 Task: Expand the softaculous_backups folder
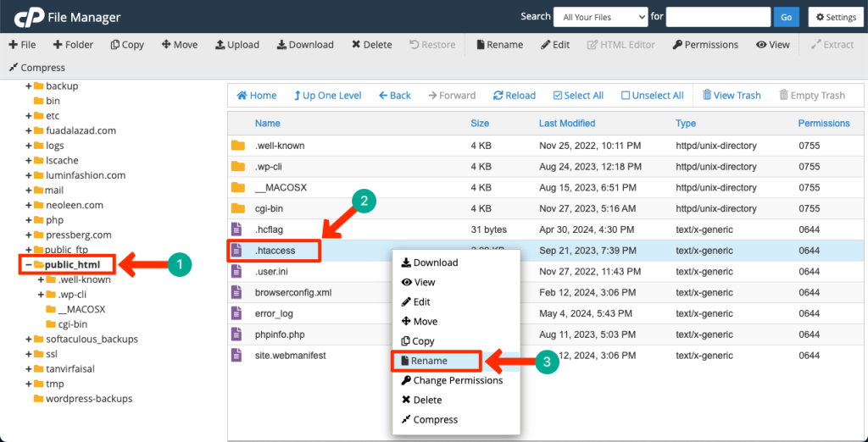coord(28,340)
